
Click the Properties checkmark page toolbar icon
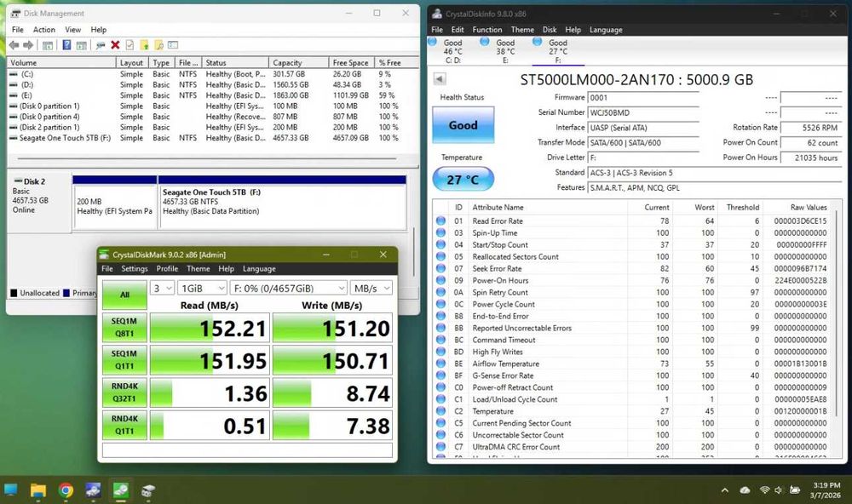point(130,45)
